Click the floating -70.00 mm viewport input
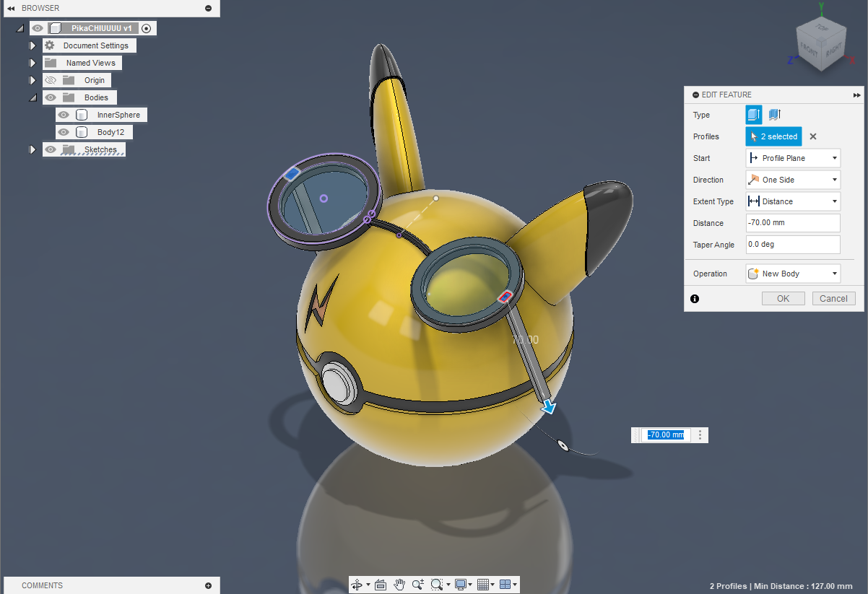The width and height of the screenshot is (868, 594). 666,435
